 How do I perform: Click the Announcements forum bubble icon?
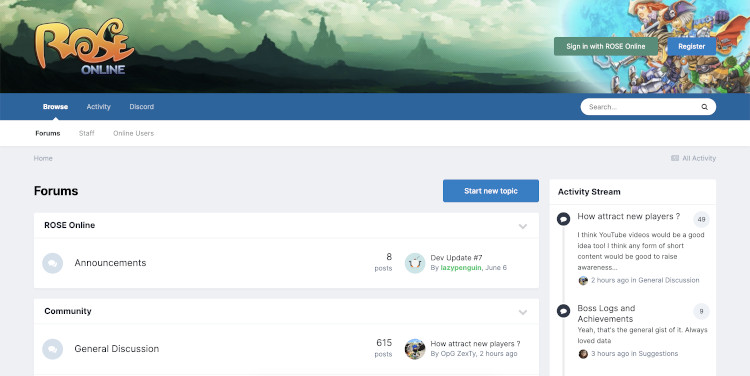pos(53,263)
